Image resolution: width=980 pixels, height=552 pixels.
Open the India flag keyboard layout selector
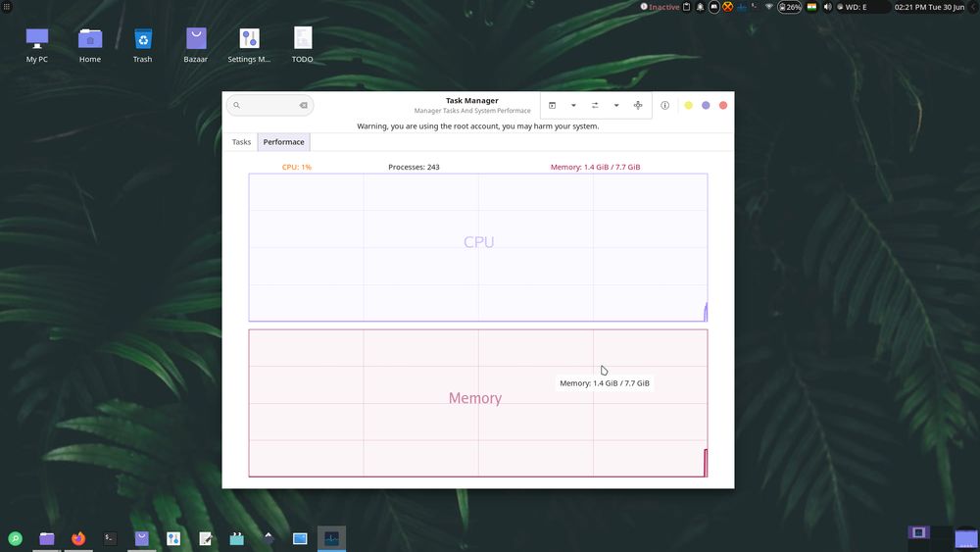pyautogui.click(x=811, y=7)
